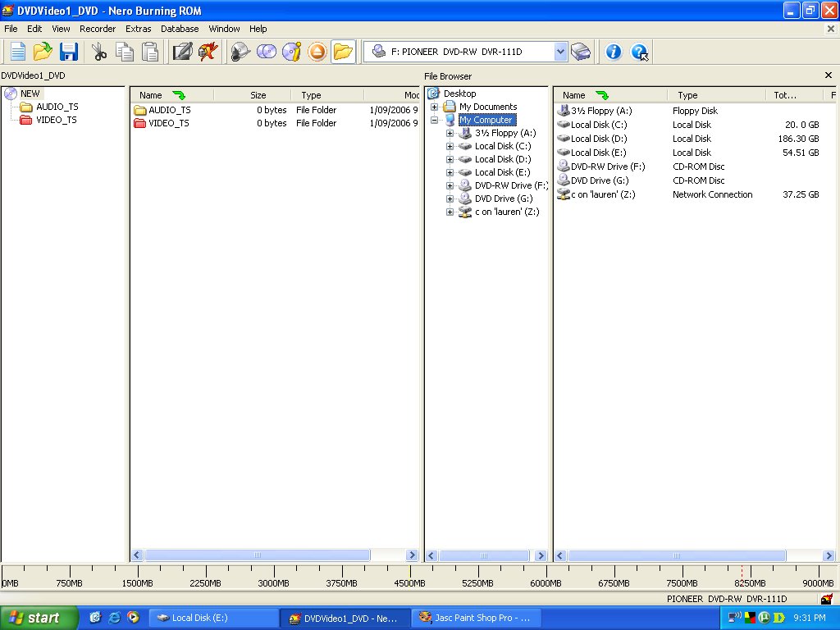
Task: Expand Local Disk (E:) tree node
Action: point(450,172)
